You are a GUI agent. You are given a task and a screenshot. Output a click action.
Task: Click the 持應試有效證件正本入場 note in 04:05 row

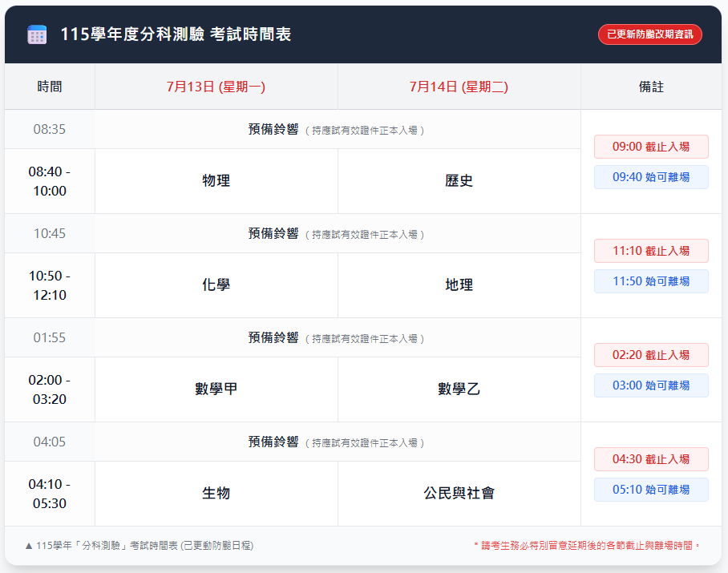pyautogui.click(x=365, y=443)
